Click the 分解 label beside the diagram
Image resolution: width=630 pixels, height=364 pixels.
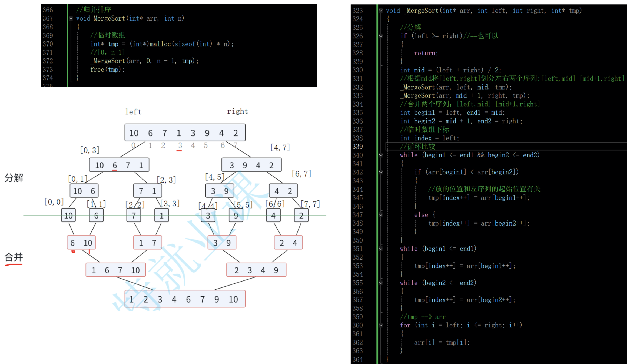point(14,178)
